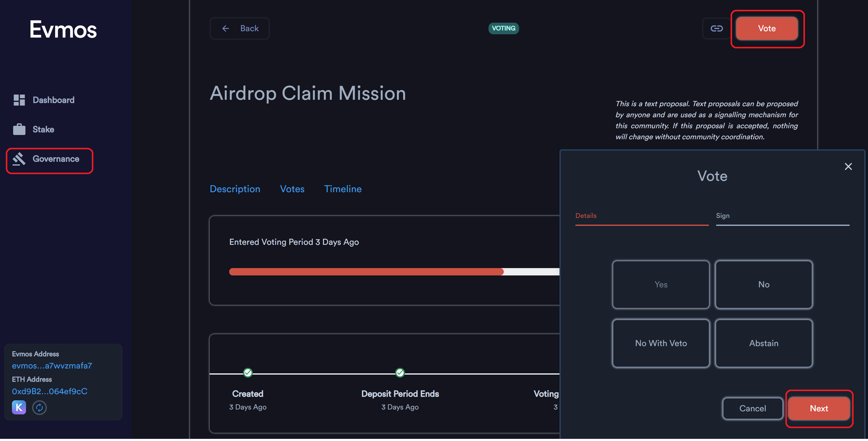The height and width of the screenshot is (441, 868).
Task: Click the Back arrow icon
Action: pos(226,29)
